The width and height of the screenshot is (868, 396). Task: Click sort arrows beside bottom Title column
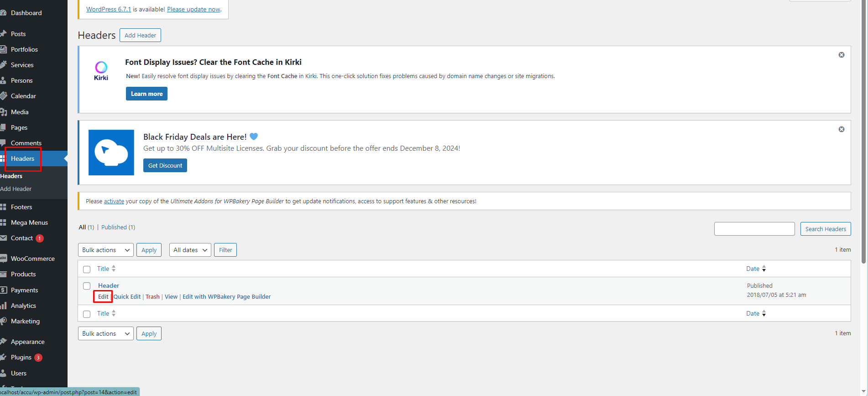pyautogui.click(x=114, y=313)
